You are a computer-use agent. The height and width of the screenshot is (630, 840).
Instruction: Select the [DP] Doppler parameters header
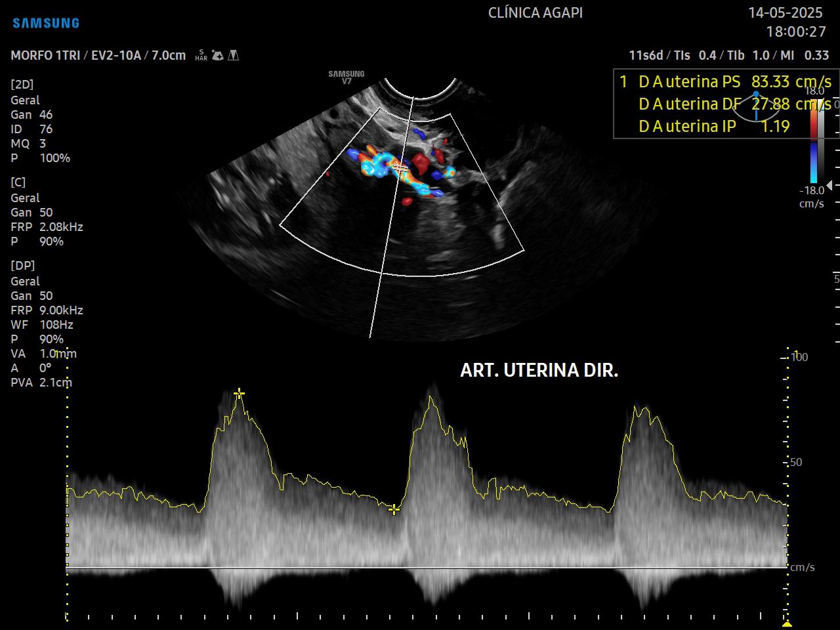22,266
